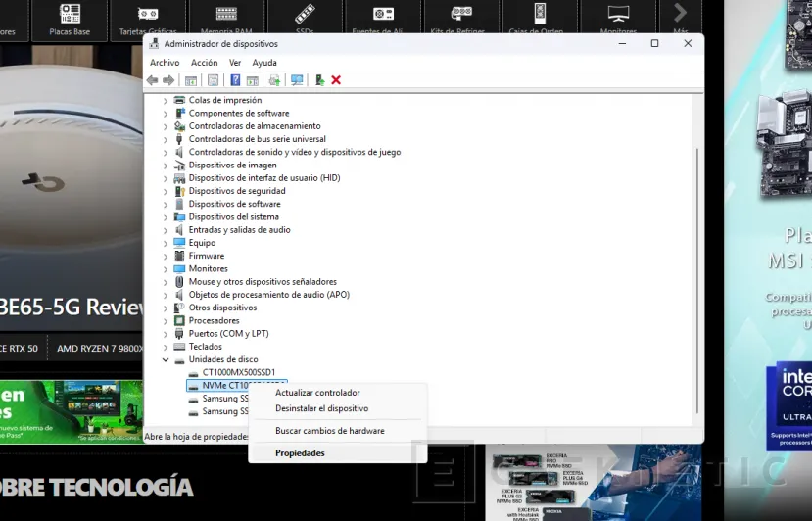
Task: Click the Monitores category icon on website
Action: [x=618, y=14]
